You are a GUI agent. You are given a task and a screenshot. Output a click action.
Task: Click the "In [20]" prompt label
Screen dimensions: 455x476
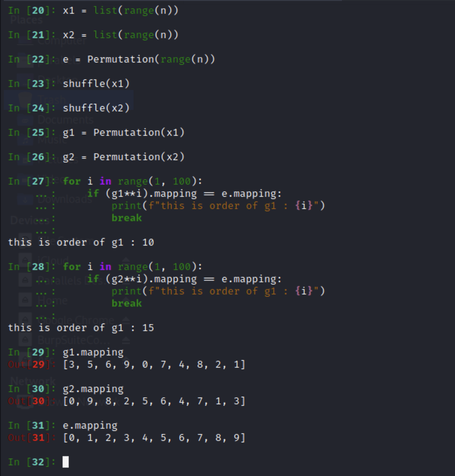[x=32, y=10]
